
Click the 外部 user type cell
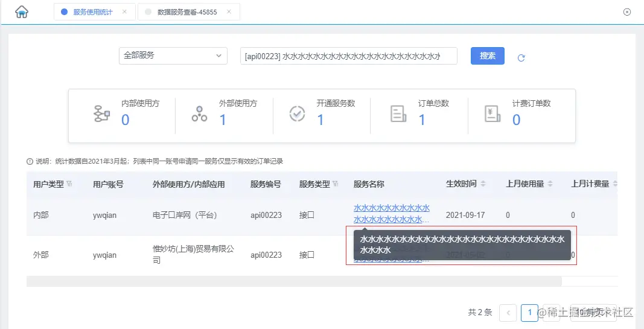pyautogui.click(x=40, y=255)
